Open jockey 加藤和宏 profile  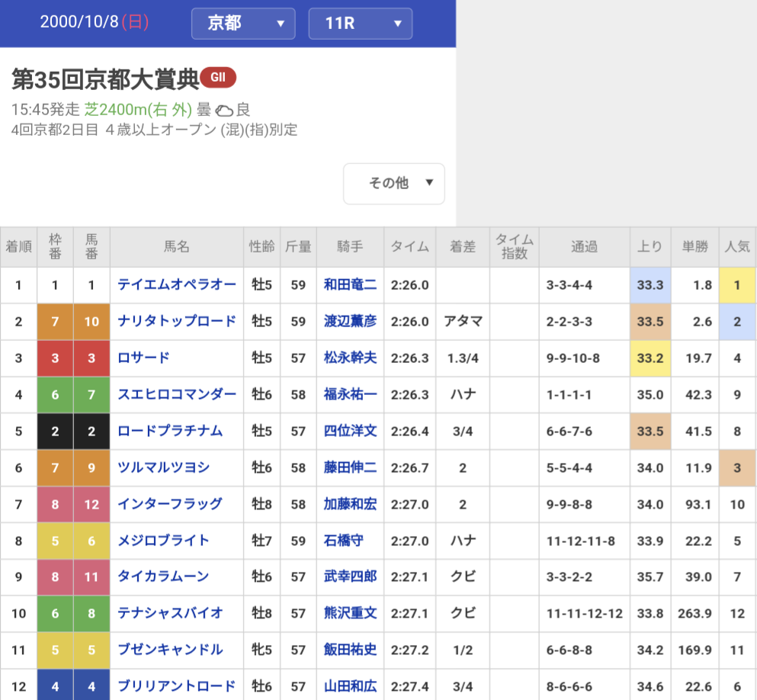pos(350,504)
